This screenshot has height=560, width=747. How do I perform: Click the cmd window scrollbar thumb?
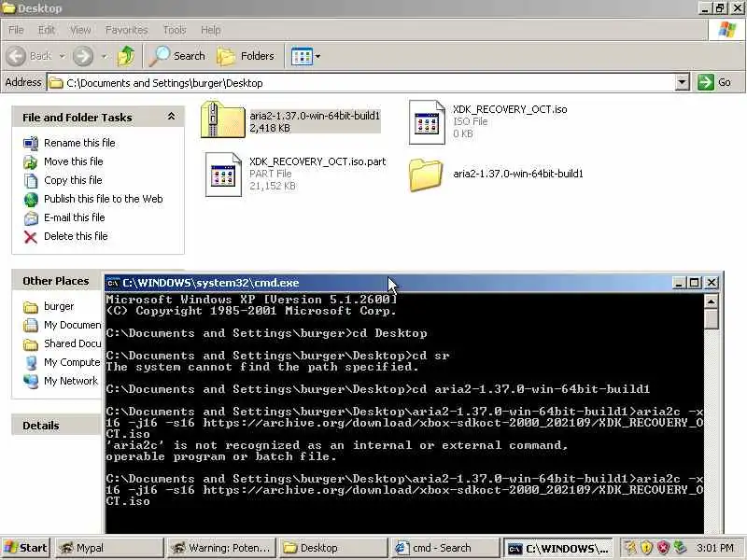[x=711, y=319]
